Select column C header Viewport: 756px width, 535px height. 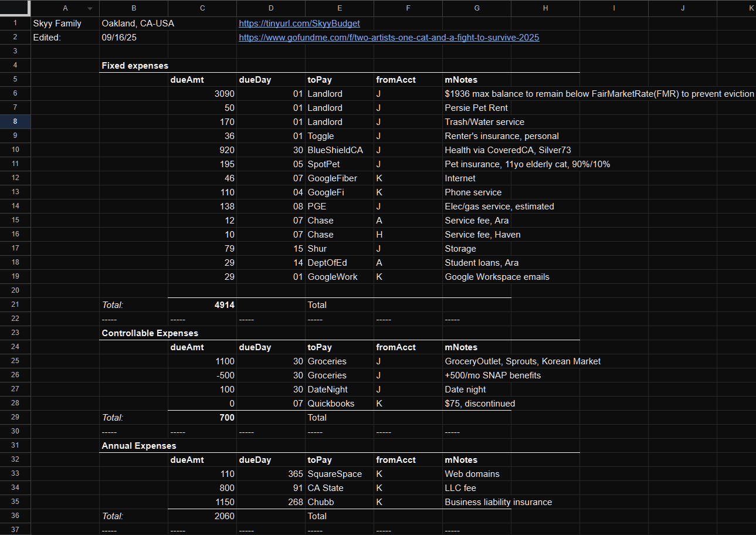(202, 8)
